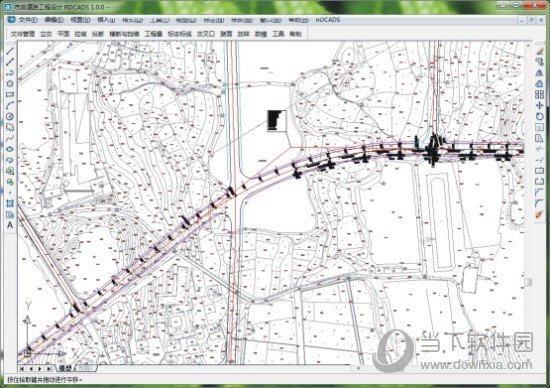Image resolution: width=550 pixels, height=388 pixels.
Task: Select the Circle draw tool
Action: (x=10, y=116)
